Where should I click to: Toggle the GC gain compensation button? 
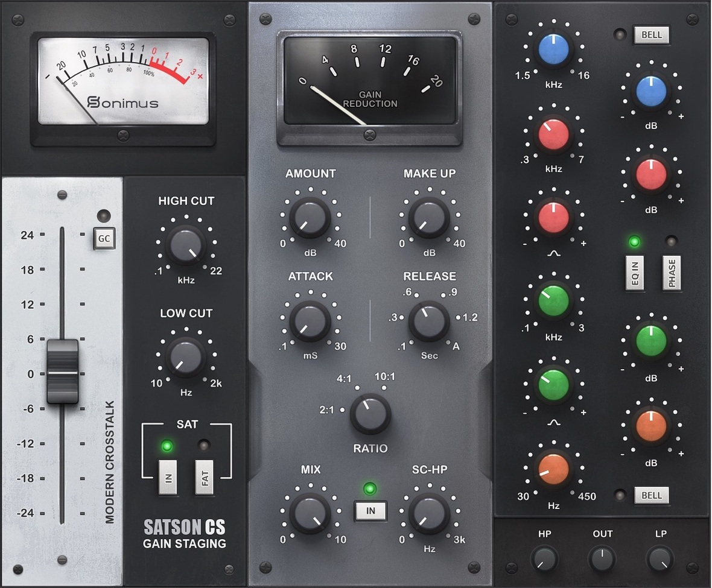click(x=104, y=239)
